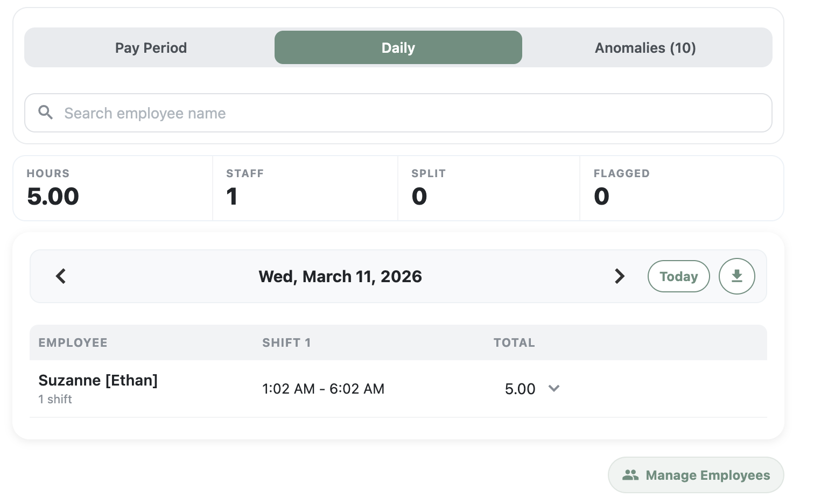Click the 1:02 AM - 6:02 AM shift
Image resolution: width=828 pixels, height=504 pixels.
pyautogui.click(x=323, y=389)
